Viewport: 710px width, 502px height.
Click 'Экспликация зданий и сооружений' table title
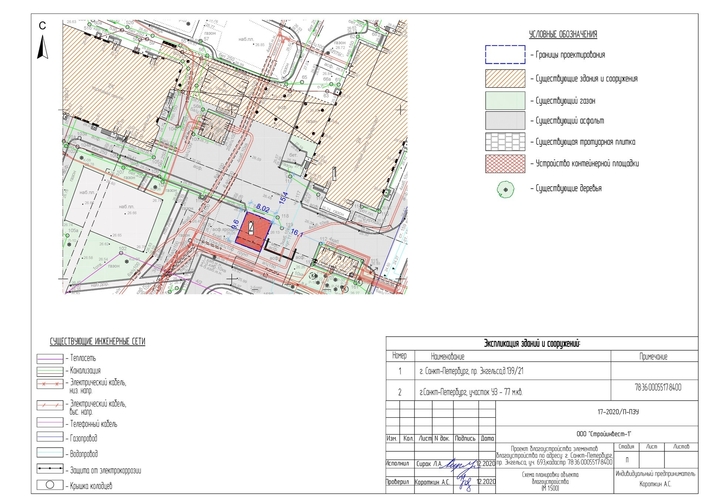532,344
